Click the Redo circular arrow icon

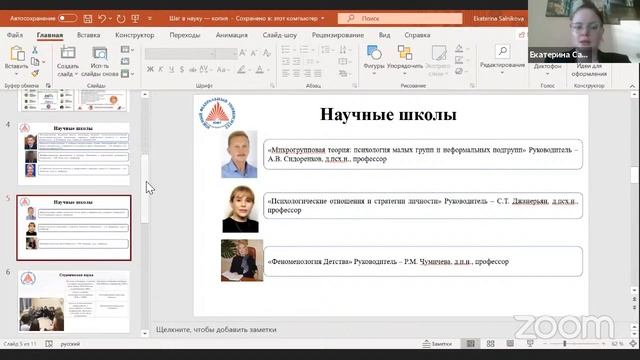click(x=120, y=18)
